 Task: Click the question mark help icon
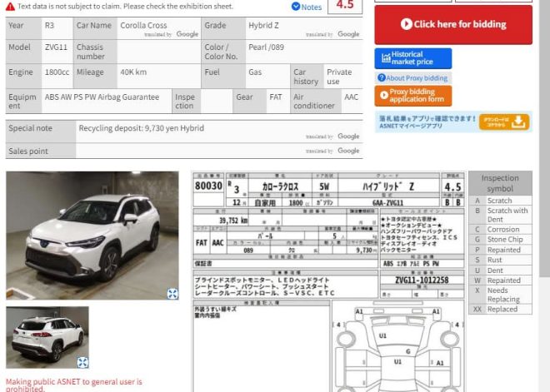(382, 78)
